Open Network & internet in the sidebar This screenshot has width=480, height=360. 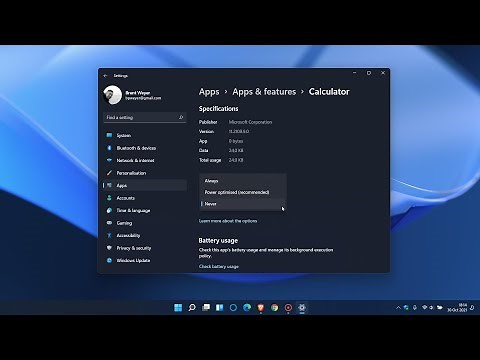pos(145,160)
